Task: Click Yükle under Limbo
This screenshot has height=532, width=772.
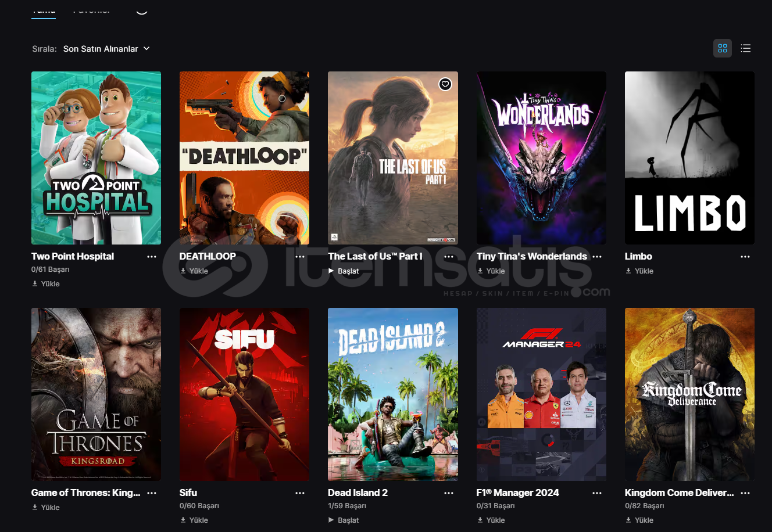Action: (639, 271)
